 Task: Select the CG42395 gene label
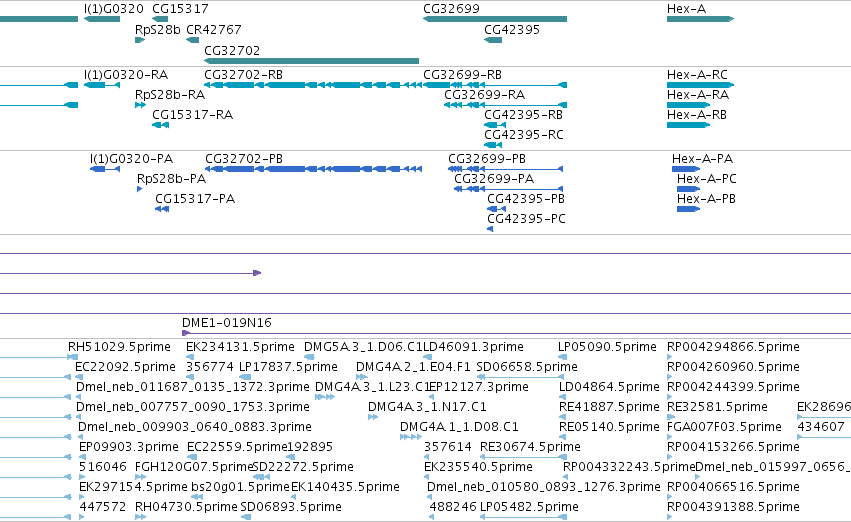[x=512, y=30]
